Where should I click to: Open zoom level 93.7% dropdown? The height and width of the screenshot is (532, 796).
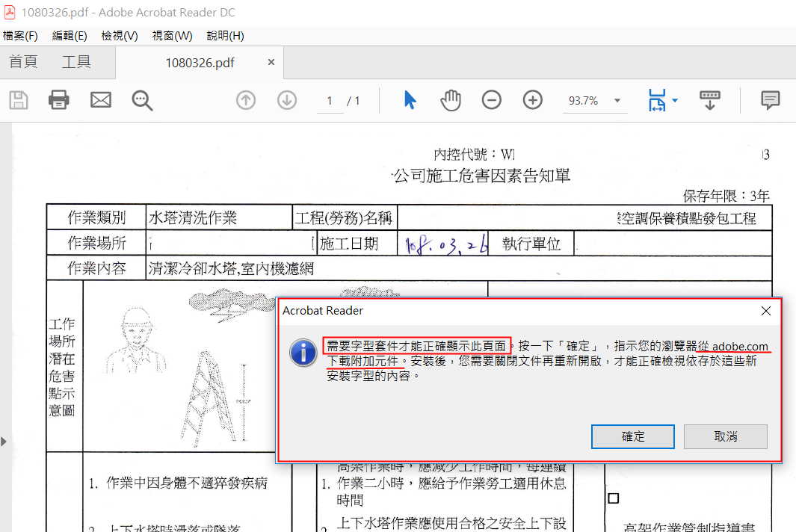617,101
